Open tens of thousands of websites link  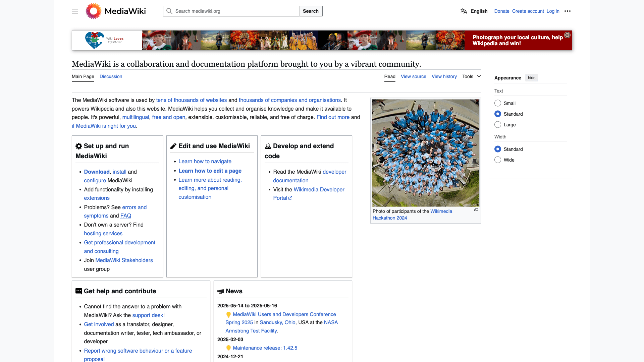tap(192, 100)
